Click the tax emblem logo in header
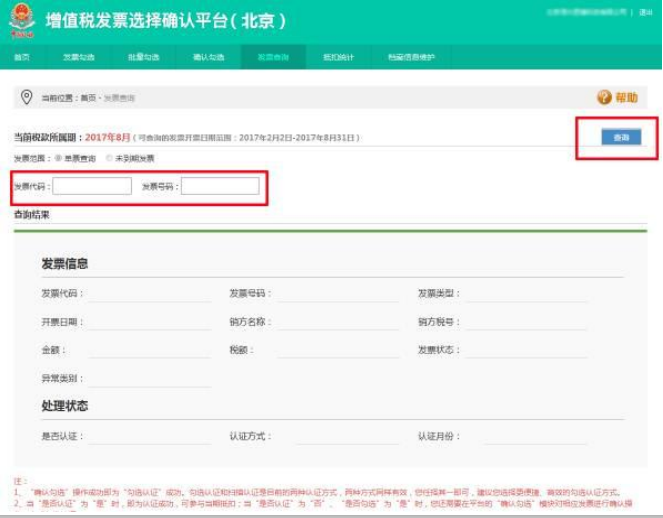This screenshot has height=518, width=663. [x=22, y=20]
